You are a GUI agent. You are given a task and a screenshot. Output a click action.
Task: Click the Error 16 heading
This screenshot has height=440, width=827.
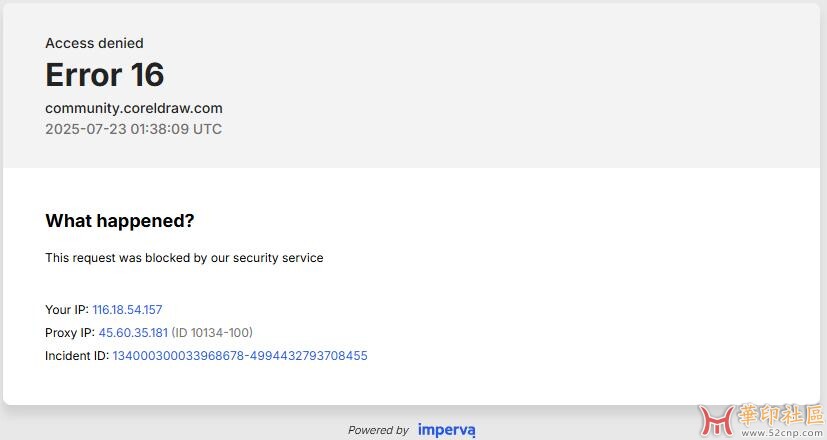point(104,75)
